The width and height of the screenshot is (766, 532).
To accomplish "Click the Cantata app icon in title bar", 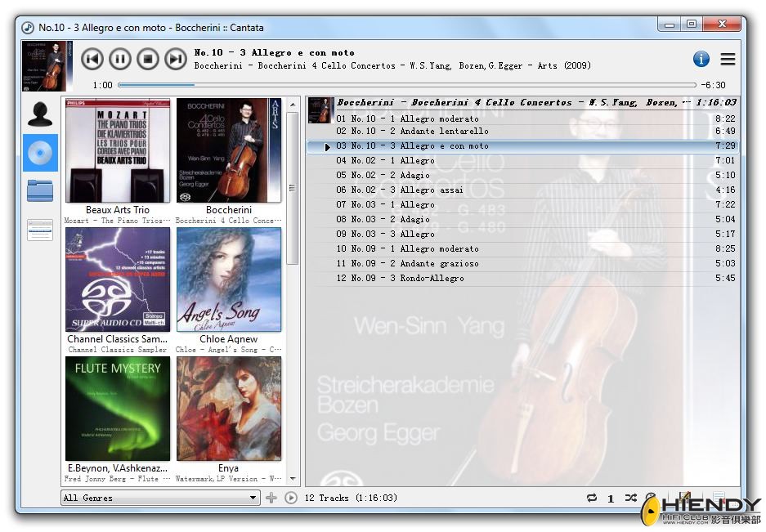I will (x=28, y=27).
